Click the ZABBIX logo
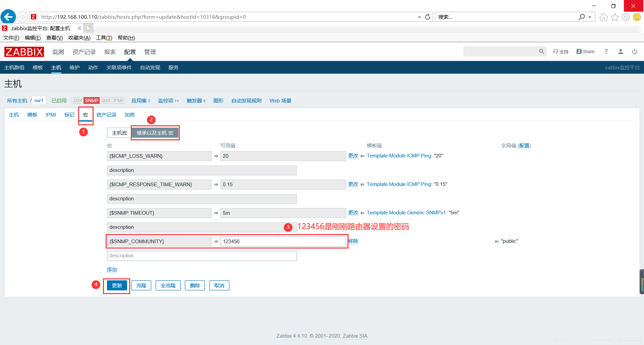Screen dimensions: 644x345 pyautogui.click(x=24, y=52)
